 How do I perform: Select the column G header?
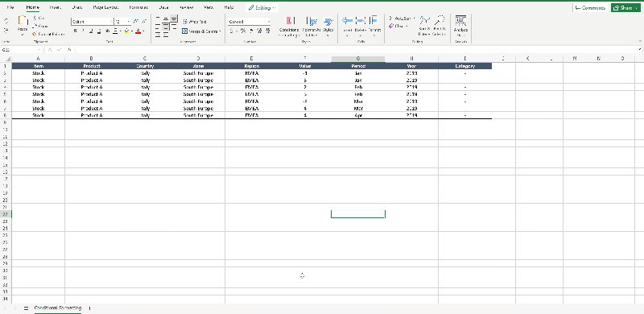point(357,59)
